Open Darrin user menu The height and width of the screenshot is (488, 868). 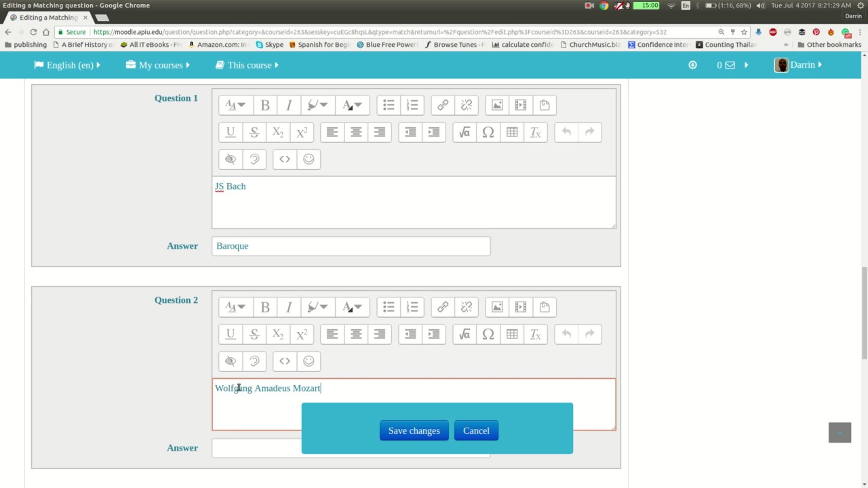799,65
